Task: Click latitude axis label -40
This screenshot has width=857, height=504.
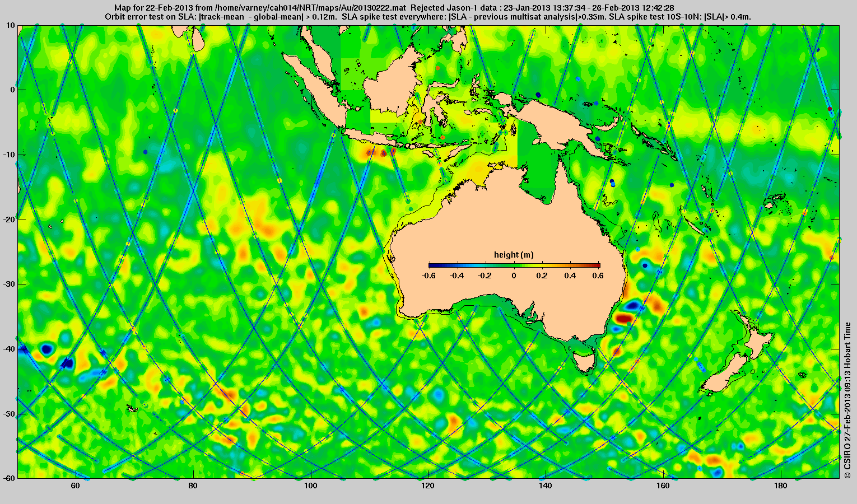Action: pos(8,349)
